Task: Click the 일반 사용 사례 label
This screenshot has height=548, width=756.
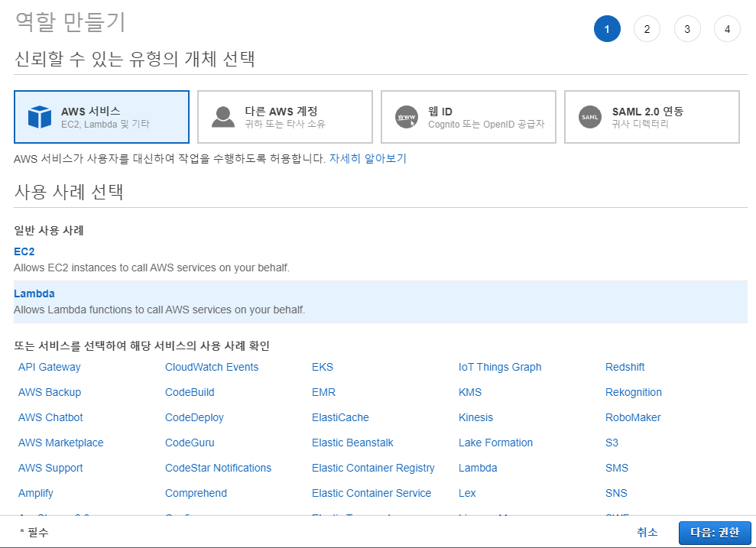Action: click(x=49, y=230)
